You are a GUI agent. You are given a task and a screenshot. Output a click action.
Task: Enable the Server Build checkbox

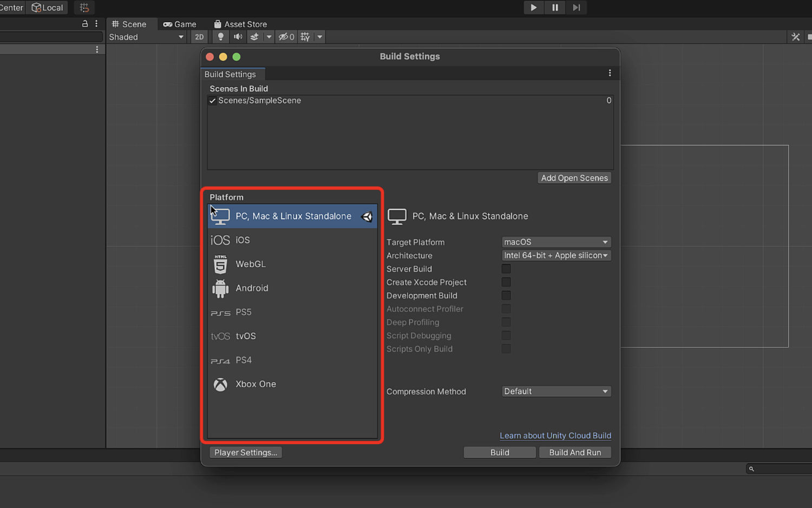(506, 269)
